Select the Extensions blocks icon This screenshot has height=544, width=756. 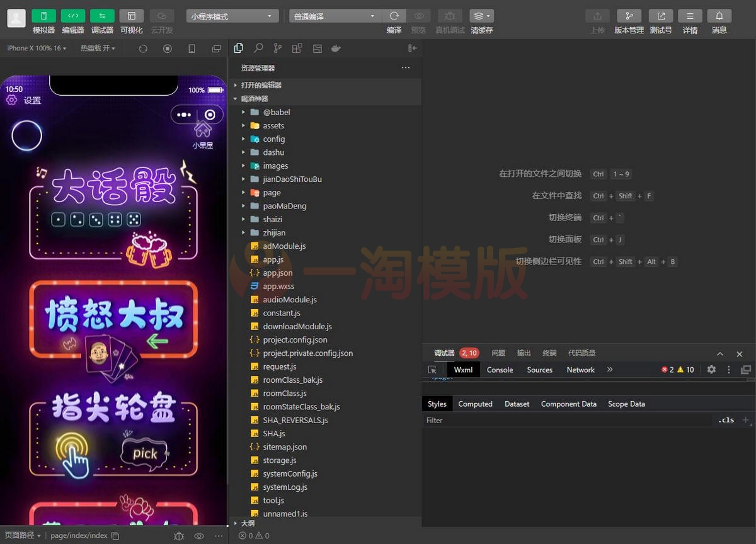(x=297, y=48)
